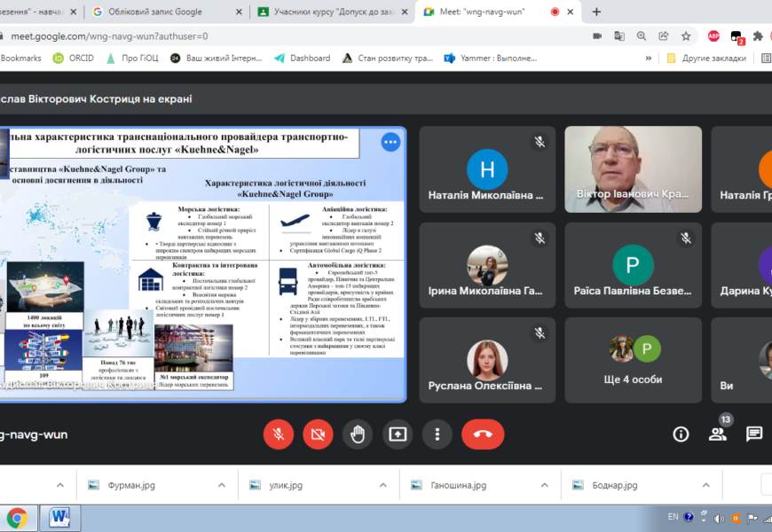Bookmark this page with the star icon
The height and width of the screenshot is (532, 772).
click(686, 36)
